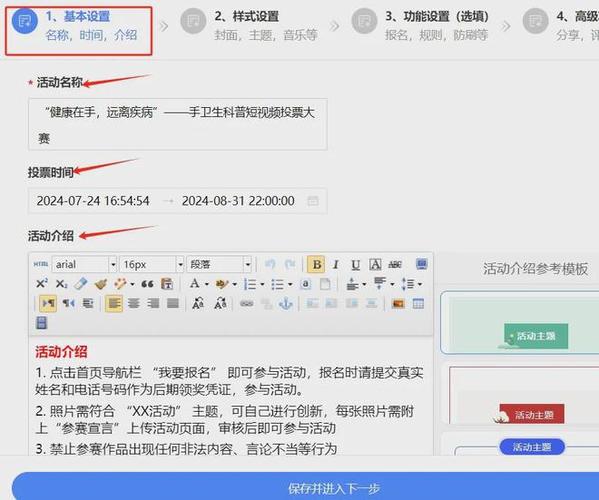The height and width of the screenshot is (500, 599).
Task: Open the arial font family dropdown
Action: 84,264
